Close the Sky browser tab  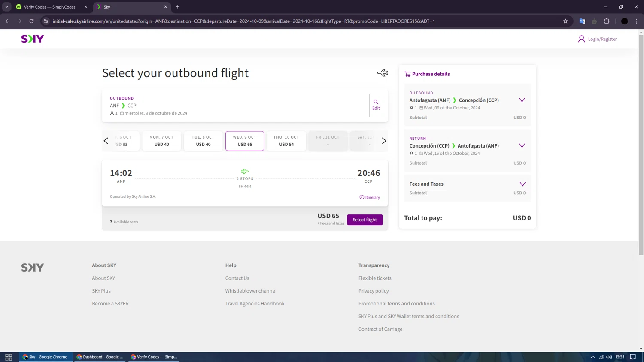[166, 7]
